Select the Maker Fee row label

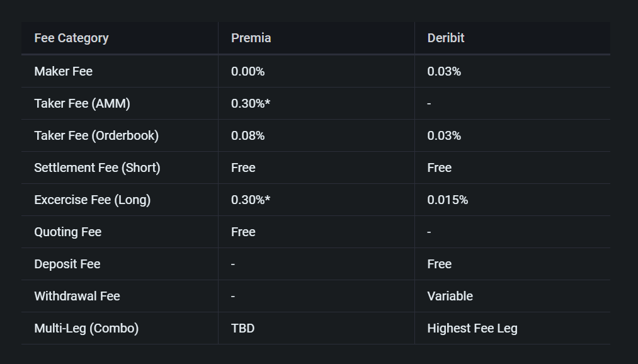coord(63,71)
